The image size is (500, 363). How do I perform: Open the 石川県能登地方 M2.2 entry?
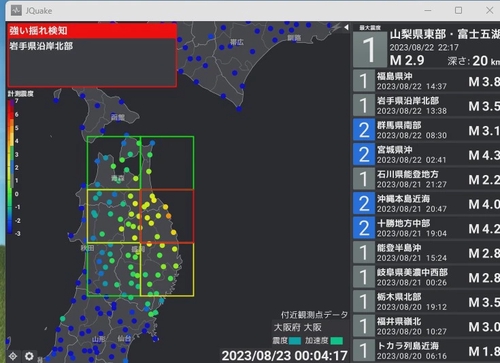pyautogui.click(x=427, y=179)
